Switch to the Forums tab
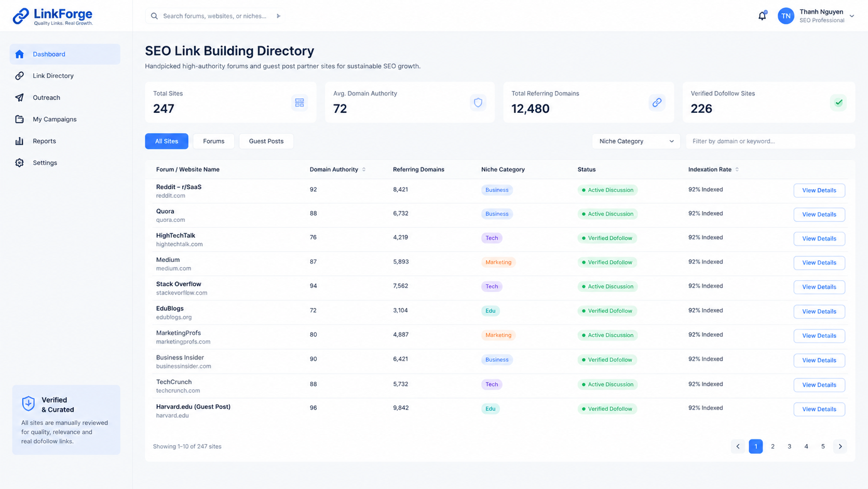Image resolution: width=868 pixels, height=489 pixels. 214,141
